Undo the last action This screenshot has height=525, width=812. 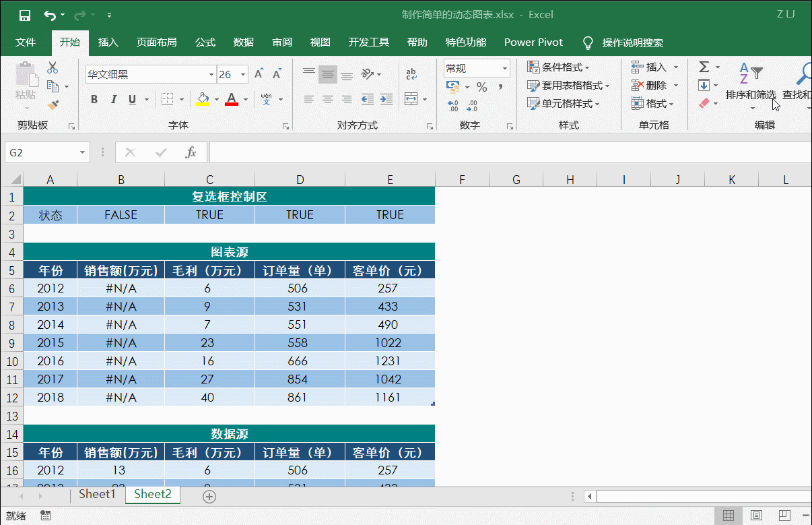coord(50,15)
